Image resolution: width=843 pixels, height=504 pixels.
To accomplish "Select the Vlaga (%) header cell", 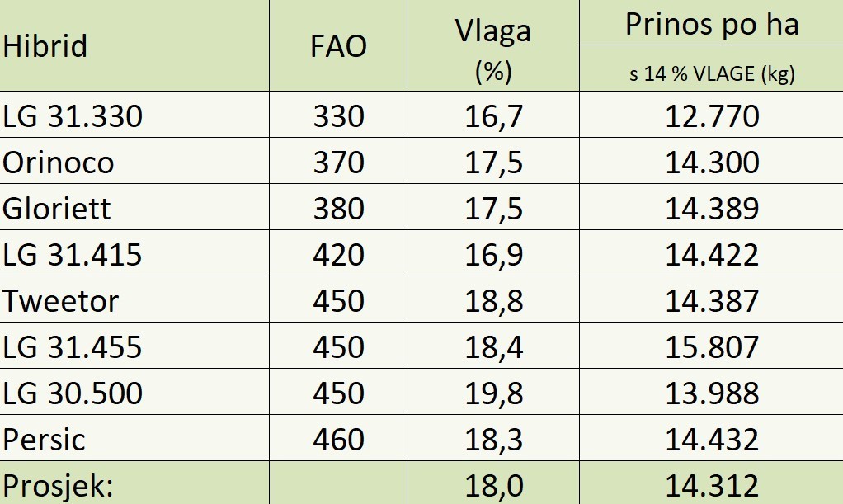I will (493, 49).
